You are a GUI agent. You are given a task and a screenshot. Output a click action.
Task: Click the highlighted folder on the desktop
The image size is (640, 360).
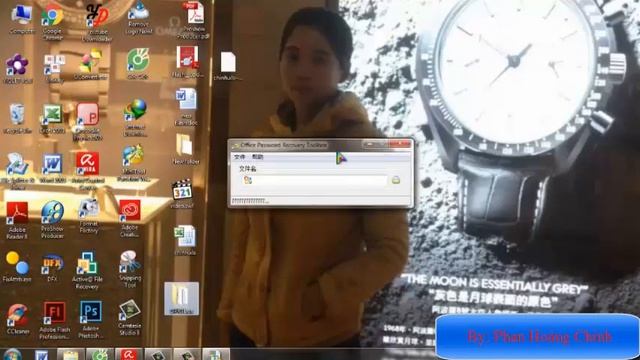(x=182, y=299)
